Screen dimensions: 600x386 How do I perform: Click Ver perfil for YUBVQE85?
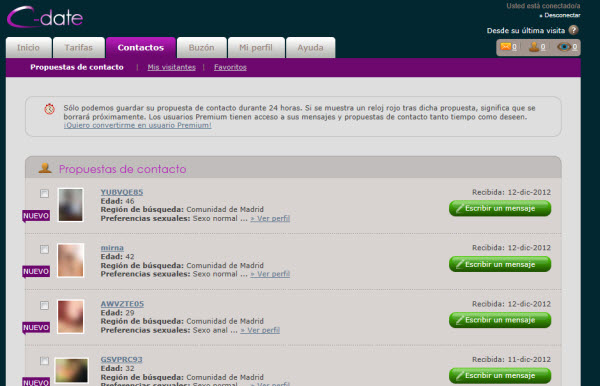[270, 218]
